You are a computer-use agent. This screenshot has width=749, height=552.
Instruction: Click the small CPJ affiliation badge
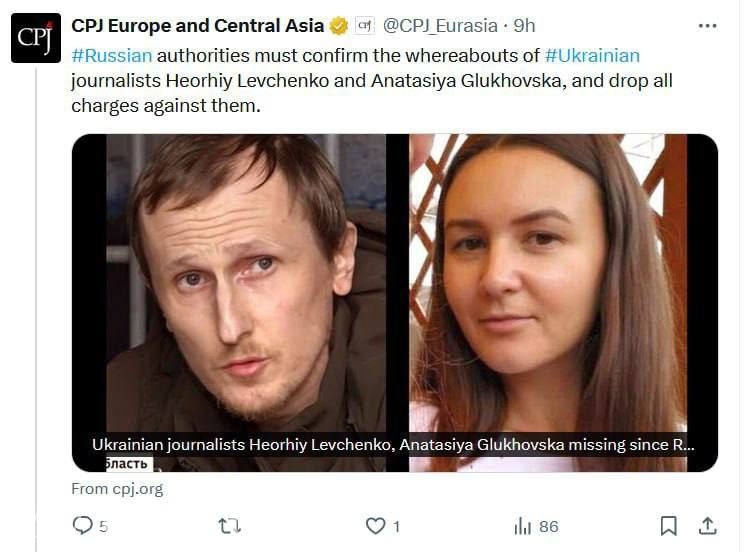pos(364,26)
